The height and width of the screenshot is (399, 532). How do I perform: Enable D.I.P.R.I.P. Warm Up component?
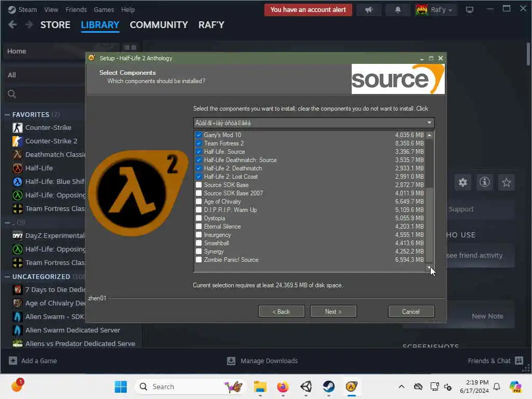click(x=199, y=210)
